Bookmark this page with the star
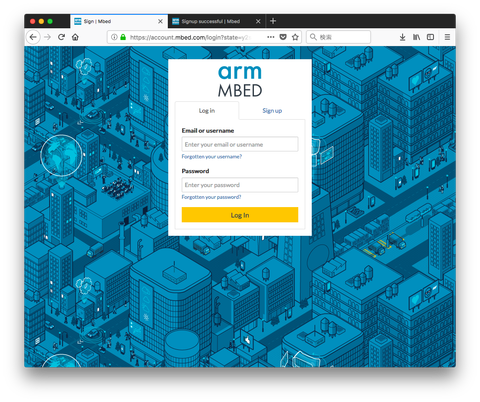Viewport: 480px width, 402px height. coord(295,37)
